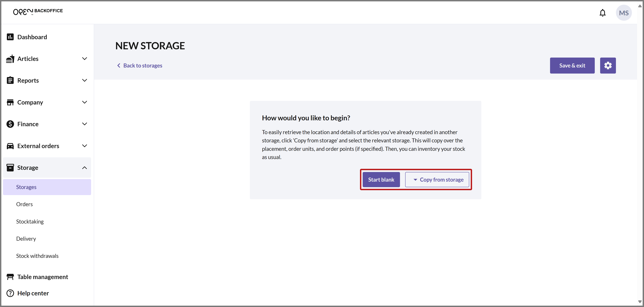Click the 'How would you like to begin?' heading

click(306, 118)
